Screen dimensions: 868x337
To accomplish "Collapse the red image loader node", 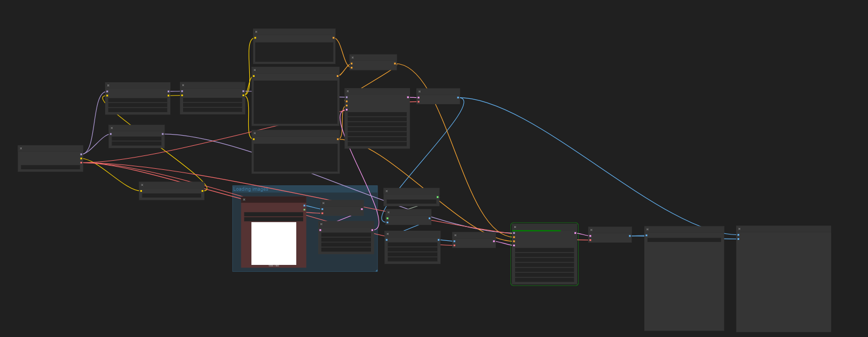I will [244, 200].
